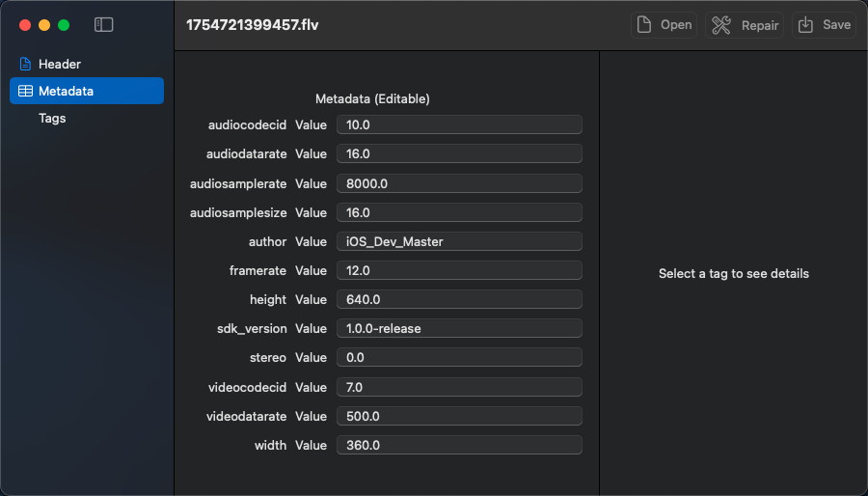Edit the framerate value field
This screenshot has width=868, height=496.
pyautogui.click(x=459, y=270)
